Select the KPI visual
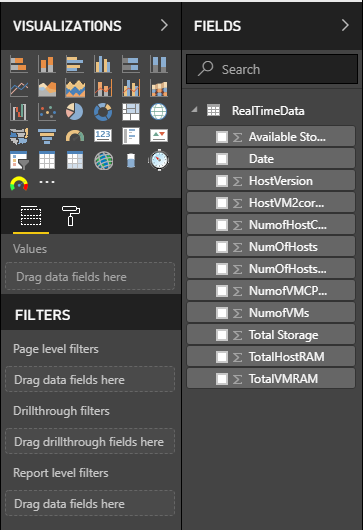Screen dimensions: 363x530 [x=159, y=136]
